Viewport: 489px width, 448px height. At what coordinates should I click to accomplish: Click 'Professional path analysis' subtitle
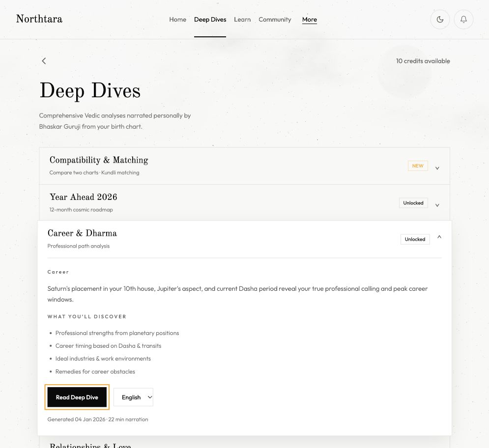(x=79, y=246)
